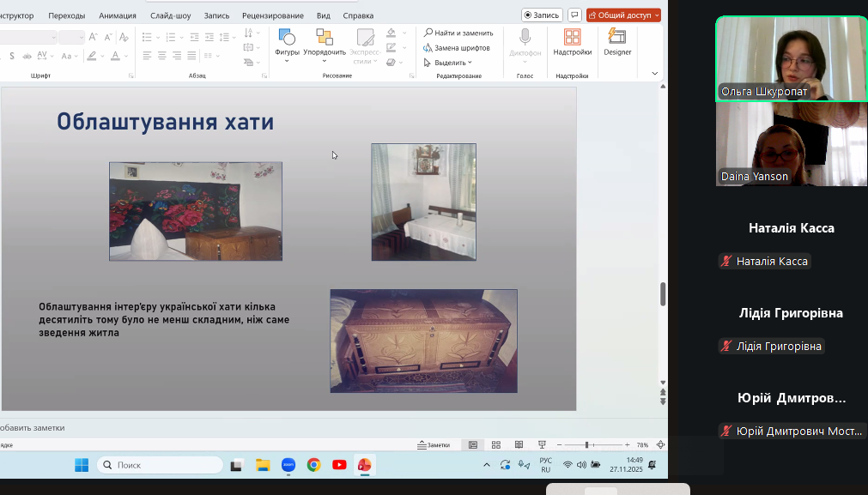Start slideshow from status bar icon

pyautogui.click(x=541, y=444)
